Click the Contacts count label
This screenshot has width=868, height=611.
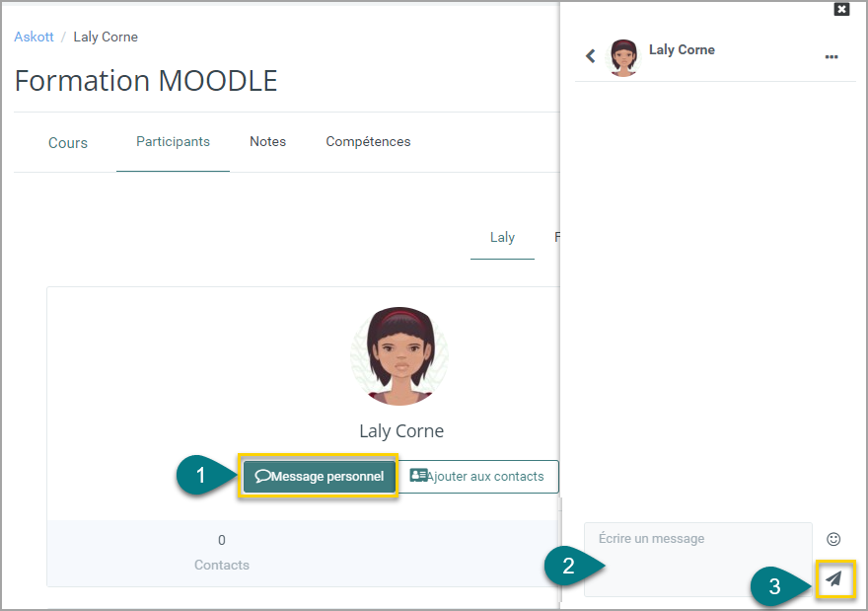click(x=221, y=565)
